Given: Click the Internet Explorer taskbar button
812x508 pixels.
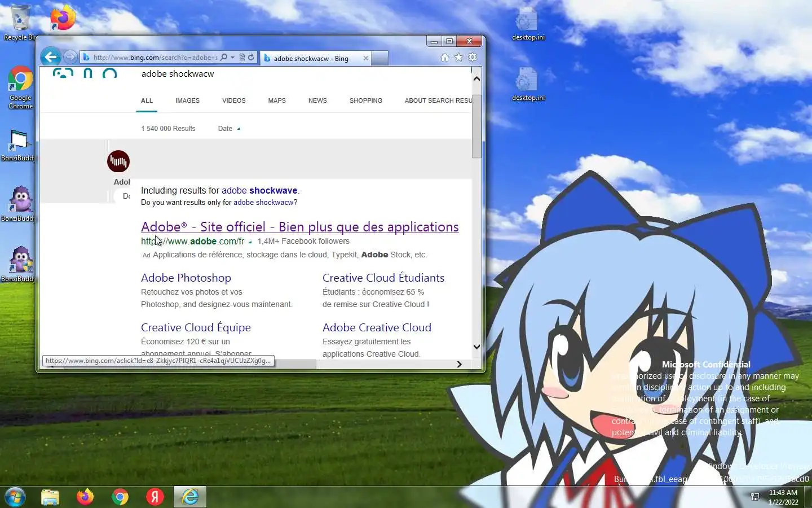Looking at the screenshot, I should (x=190, y=497).
